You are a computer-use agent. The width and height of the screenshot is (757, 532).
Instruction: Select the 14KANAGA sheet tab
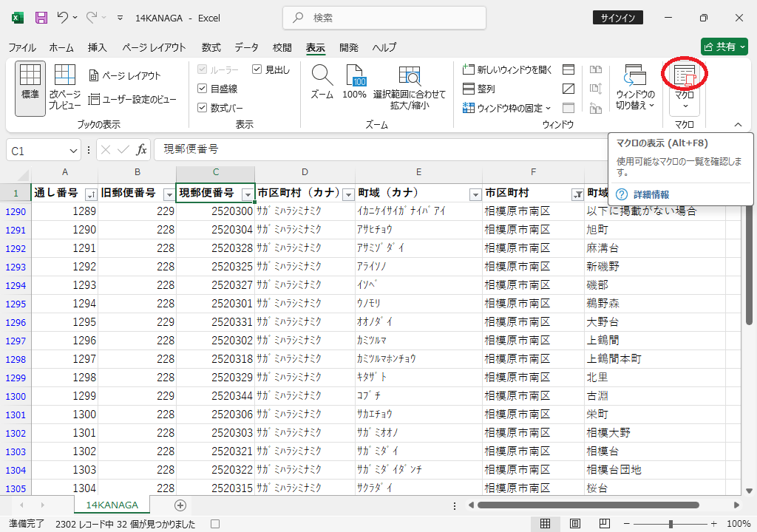pos(112,505)
